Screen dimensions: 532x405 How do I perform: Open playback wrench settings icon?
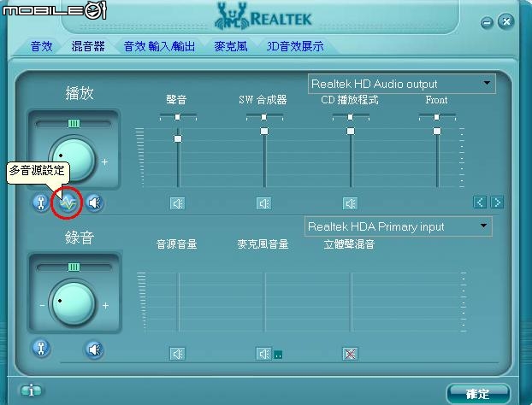coord(41,202)
